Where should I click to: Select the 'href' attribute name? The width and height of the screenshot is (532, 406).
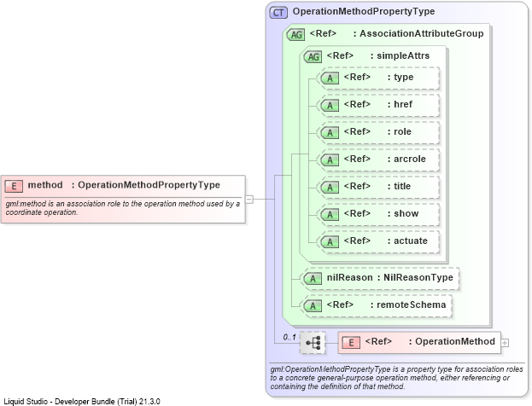tap(403, 104)
